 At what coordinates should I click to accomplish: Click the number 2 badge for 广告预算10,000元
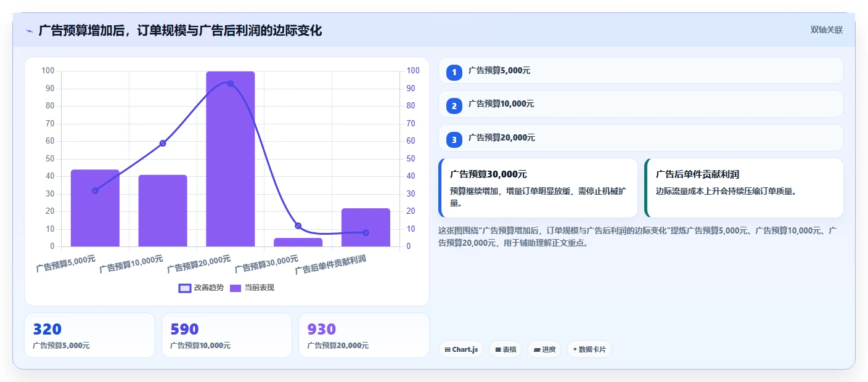tap(454, 106)
